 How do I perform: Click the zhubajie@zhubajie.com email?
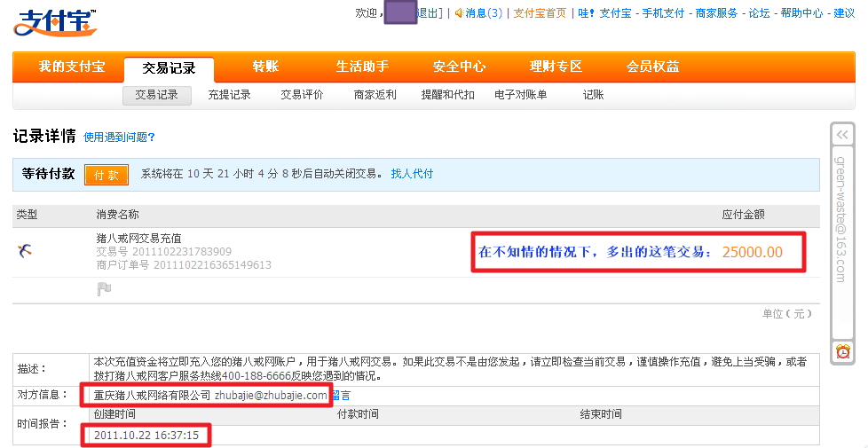click(271, 396)
